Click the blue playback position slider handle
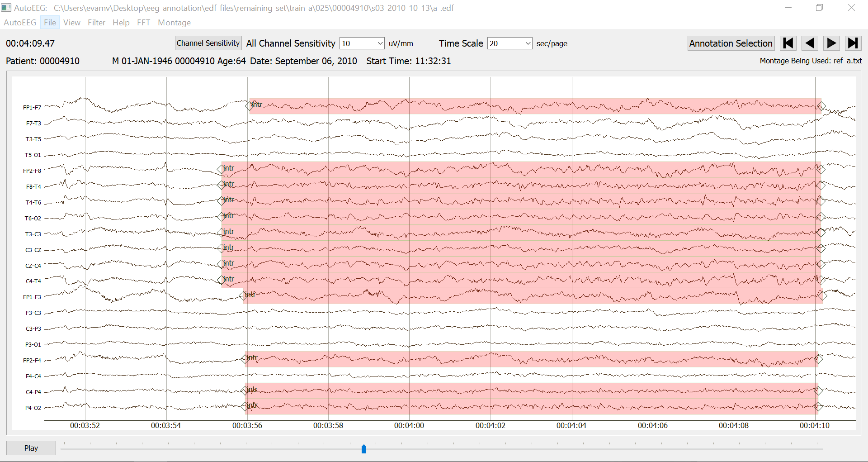The width and height of the screenshot is (868, 462). tap(364, 448)
